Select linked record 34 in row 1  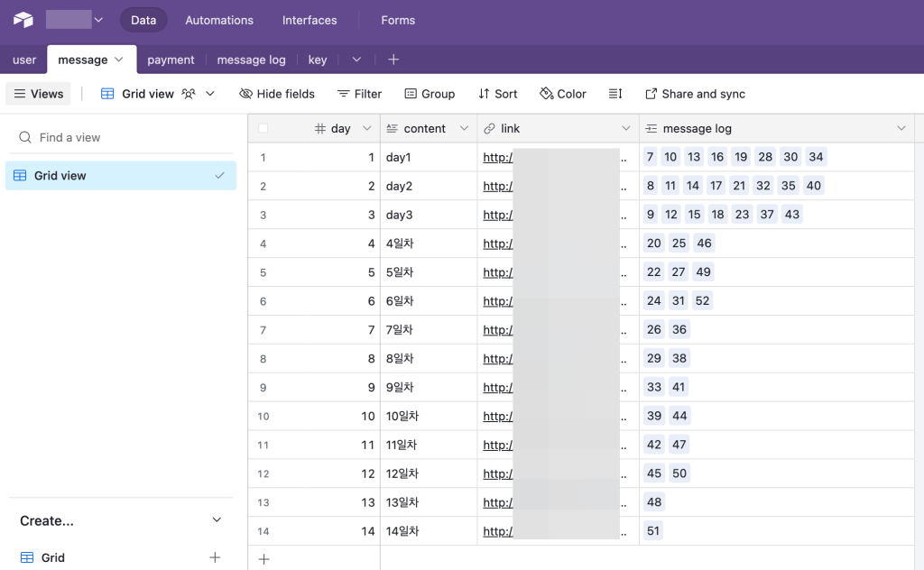point(816,157)
